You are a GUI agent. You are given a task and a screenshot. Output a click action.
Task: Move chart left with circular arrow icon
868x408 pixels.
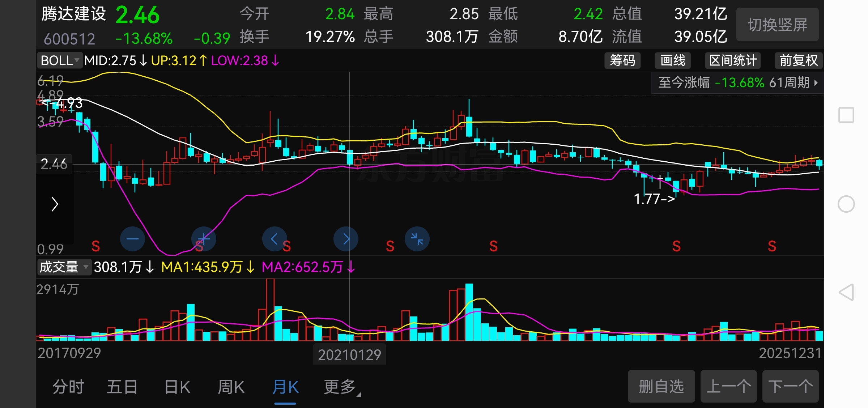click(275, 239)
